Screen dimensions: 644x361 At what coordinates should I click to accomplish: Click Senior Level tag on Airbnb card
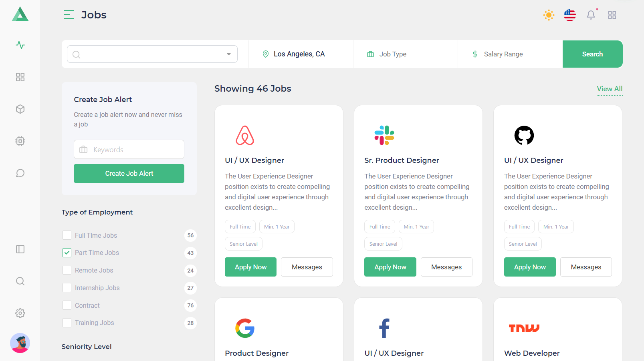tap(244, 244)
